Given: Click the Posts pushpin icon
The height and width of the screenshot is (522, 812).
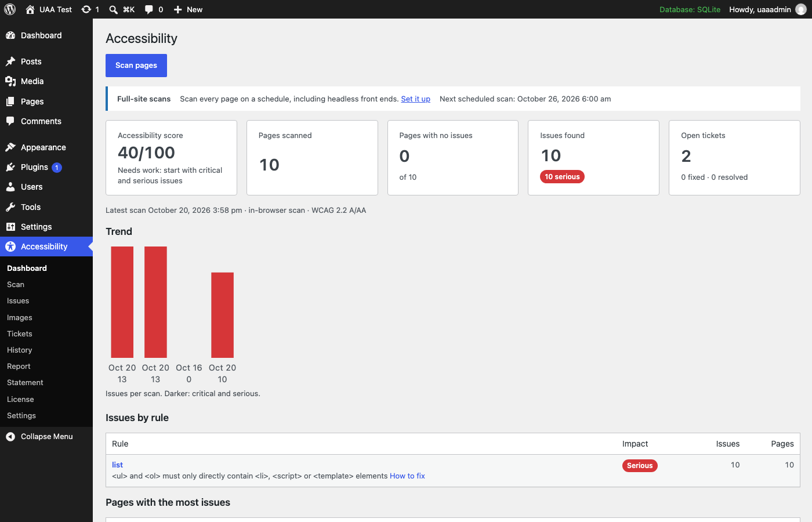Looking at the screenshot, I should point(10,61).
